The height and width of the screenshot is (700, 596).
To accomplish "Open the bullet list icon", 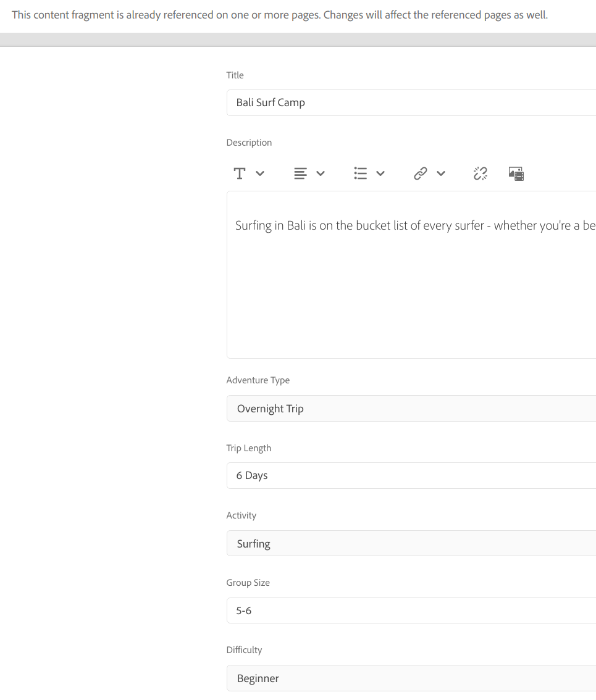I will pyautogui.click(x=361, y=173).
